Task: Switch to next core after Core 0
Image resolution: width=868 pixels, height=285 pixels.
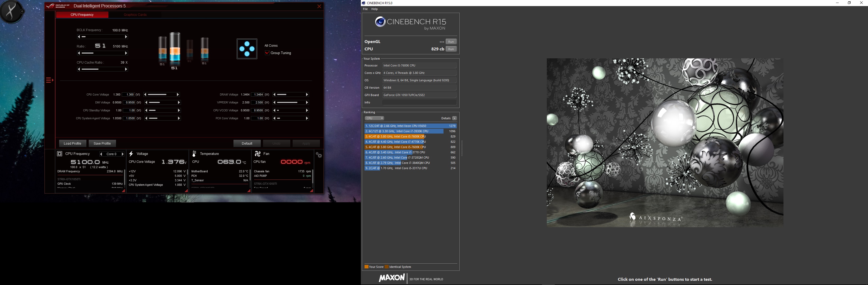Action: coord(122,154)
